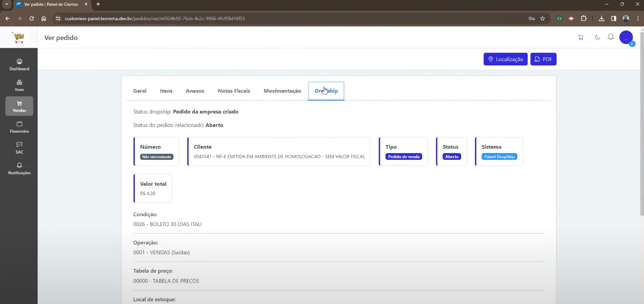Open the shopping cart icon in the header
This screenshot has width=644, height=304.
click(581, 38)
